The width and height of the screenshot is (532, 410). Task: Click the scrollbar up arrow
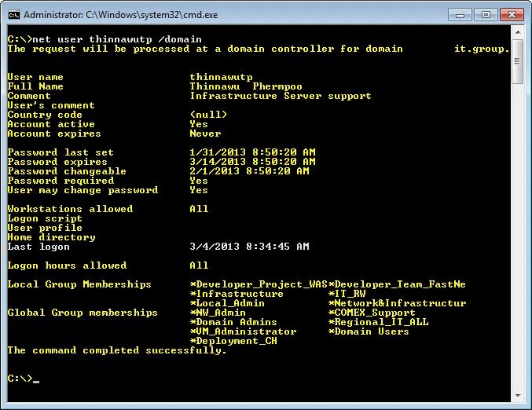pyautogui.click(x=518, y=32)
